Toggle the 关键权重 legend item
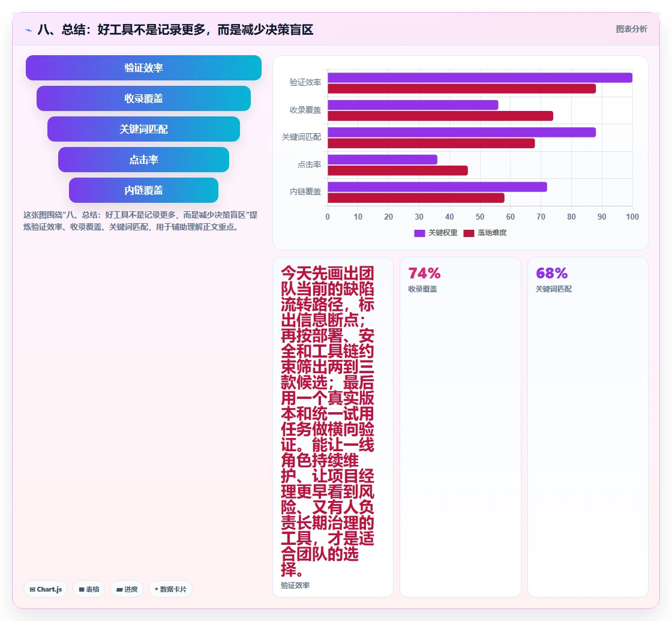Viewport: 672px width, 621px height. coord(436,233)
